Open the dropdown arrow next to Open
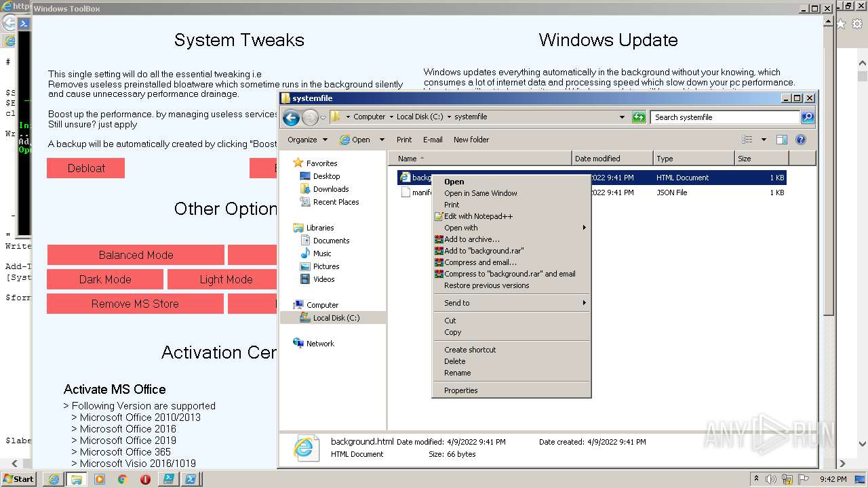 point(382,140)
